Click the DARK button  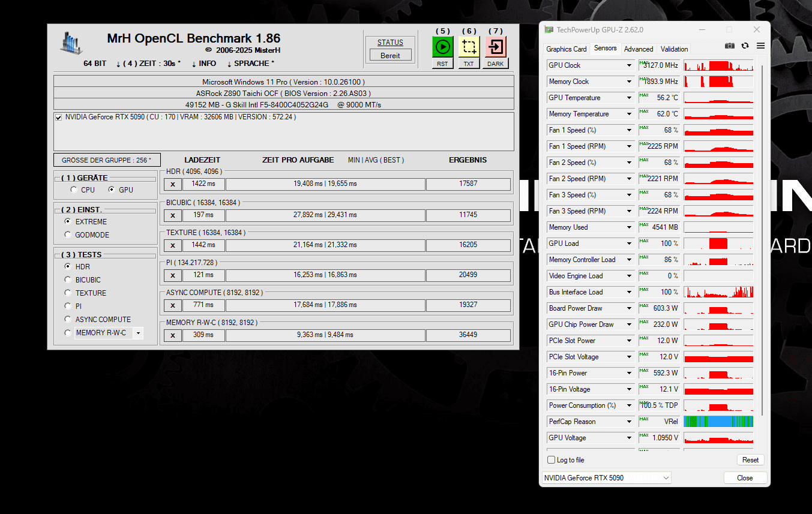tap(496, 64)
